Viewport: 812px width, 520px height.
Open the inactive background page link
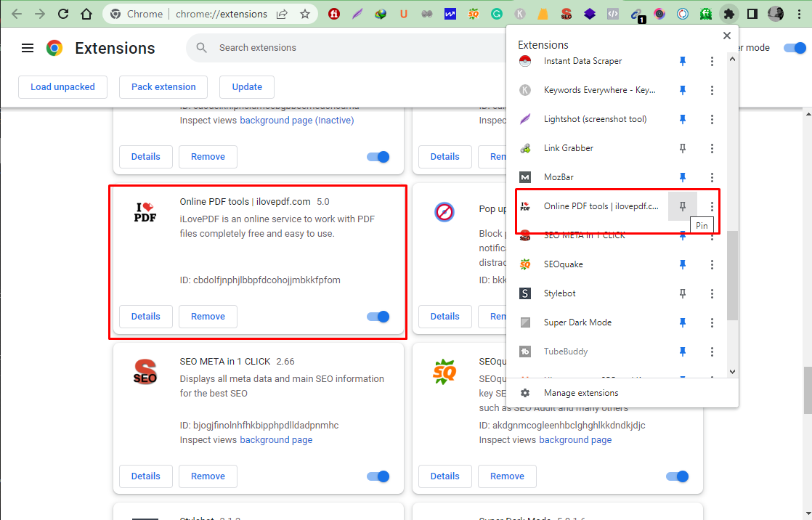(x=297, y=121)
